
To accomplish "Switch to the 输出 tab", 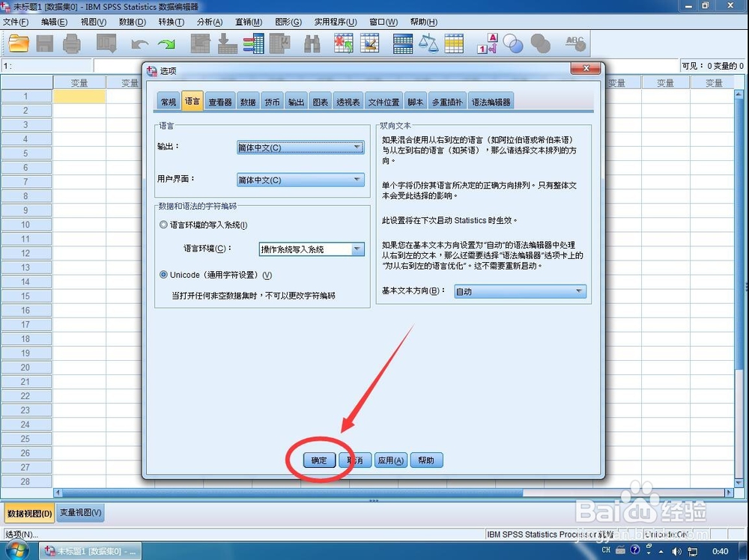I will (296, 102).
